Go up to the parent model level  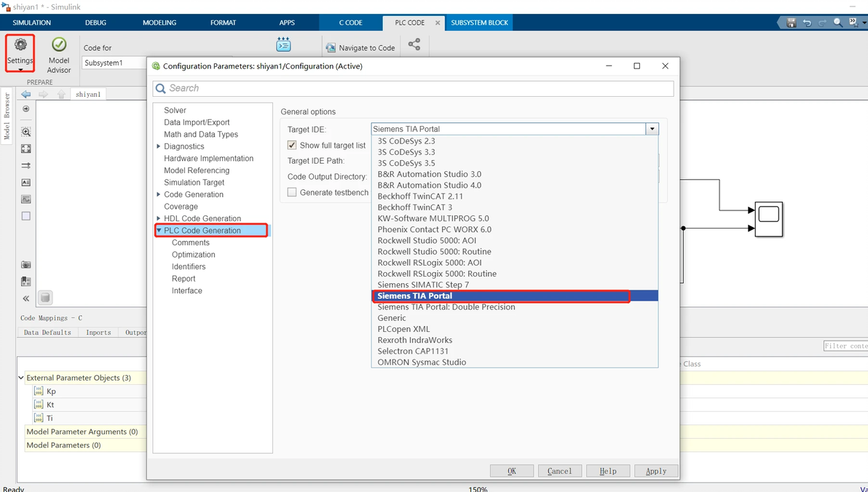(x=61, y=94)
